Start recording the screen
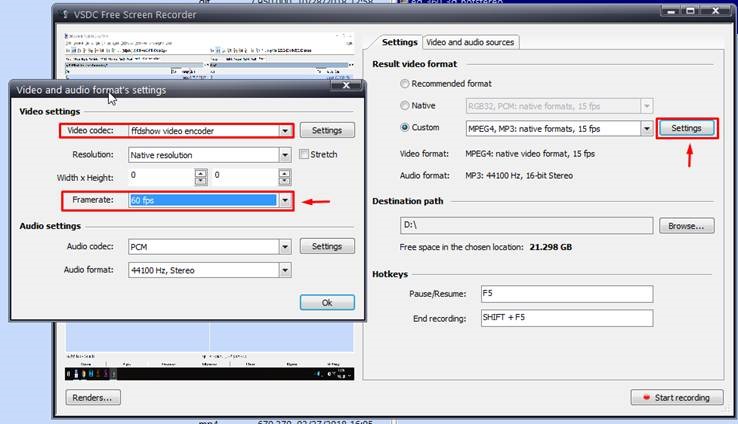Viewport: 738px width, 424px height. [x=677, y=398]
